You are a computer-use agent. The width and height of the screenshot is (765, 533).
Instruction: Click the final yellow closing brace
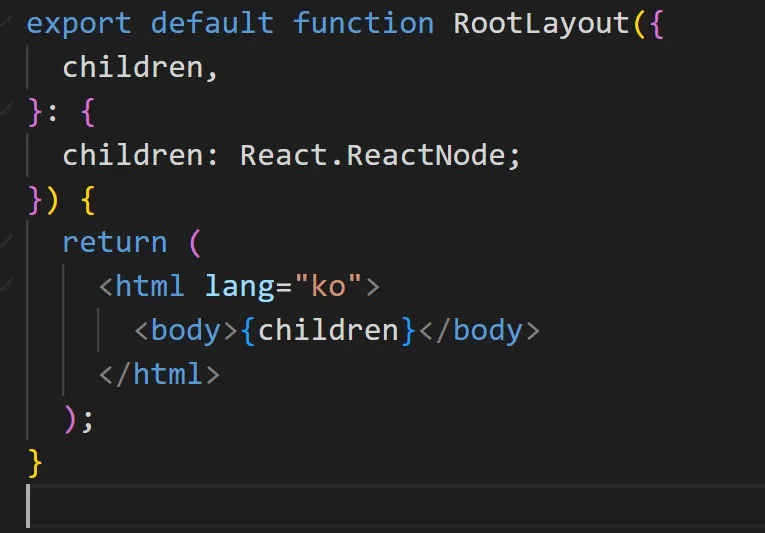35,463
